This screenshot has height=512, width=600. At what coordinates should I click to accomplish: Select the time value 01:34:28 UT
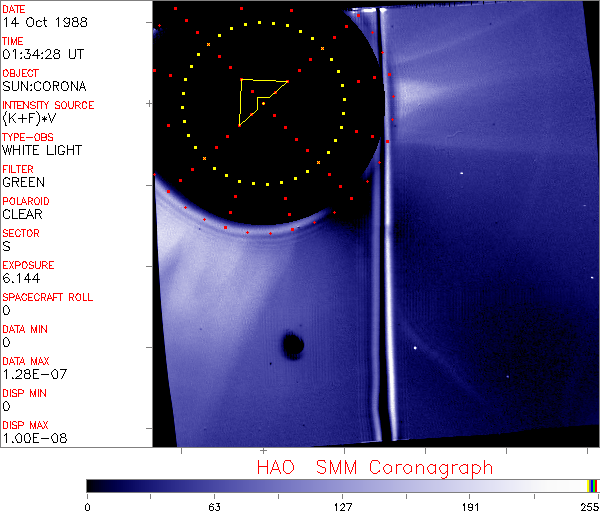(42, 54)
